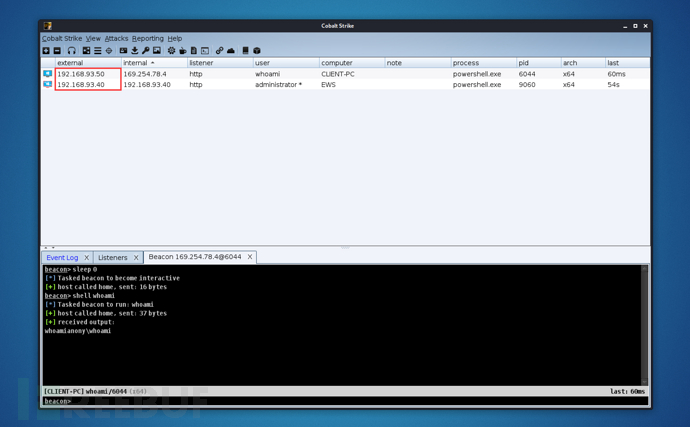This screenshot has width=690, height=427.
Task: Click the Java signed applet coffee icon
Action: [x=183, y=51]
